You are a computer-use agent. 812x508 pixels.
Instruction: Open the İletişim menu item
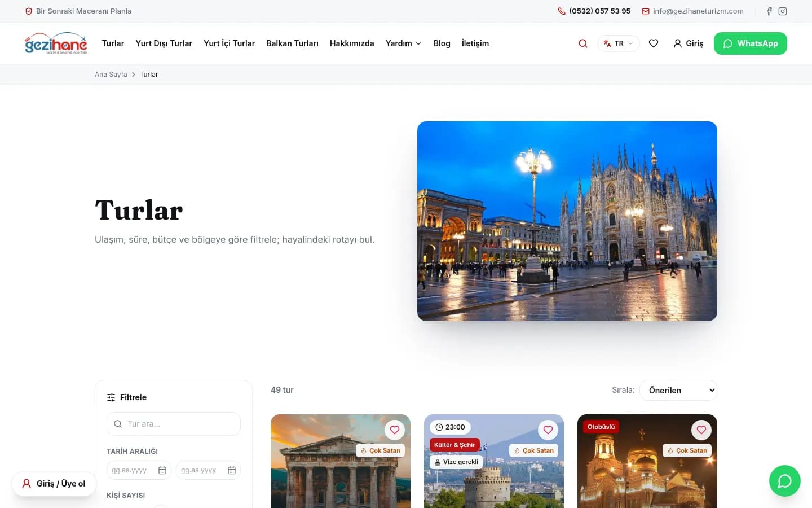tap(475, 43)
